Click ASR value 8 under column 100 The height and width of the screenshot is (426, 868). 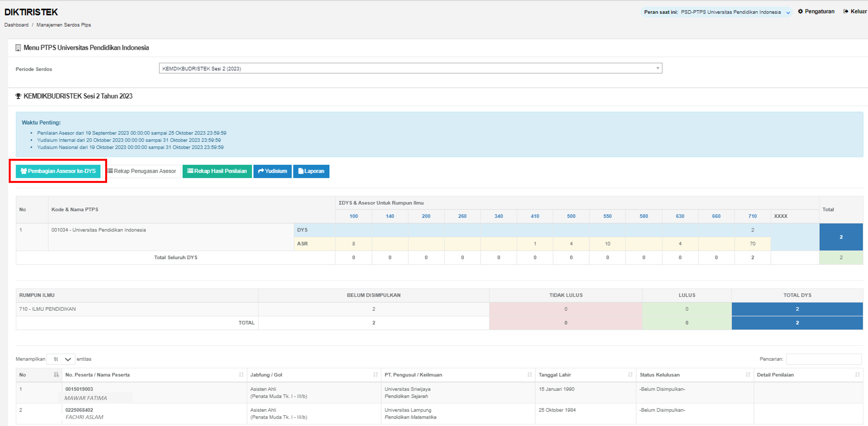tap(353, 244)
